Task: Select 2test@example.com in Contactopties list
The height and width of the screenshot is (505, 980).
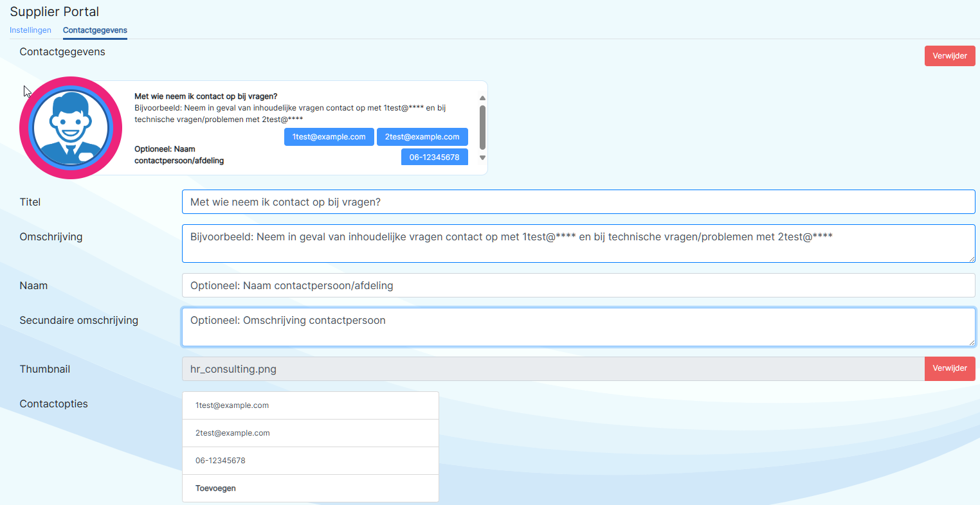Action: pos(310,433)
